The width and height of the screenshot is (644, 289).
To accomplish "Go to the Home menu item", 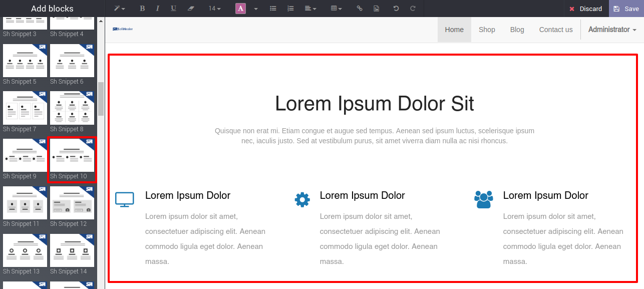I will pos(454,30).
